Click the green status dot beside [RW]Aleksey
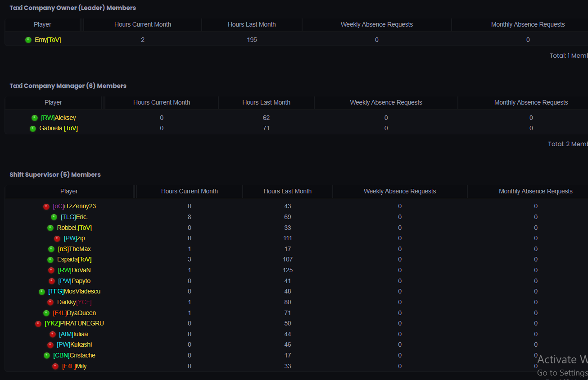Screen dimensions: 588x380 35,118
